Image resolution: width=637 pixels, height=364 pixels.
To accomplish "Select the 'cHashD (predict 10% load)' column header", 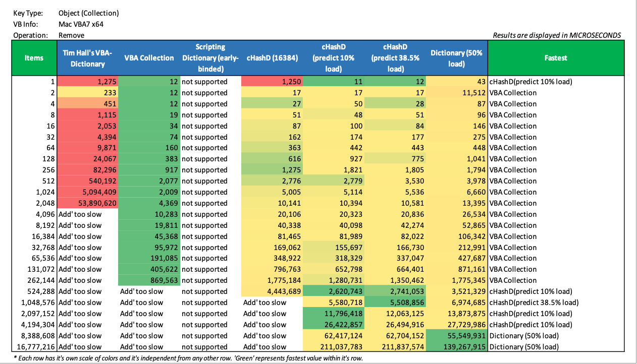I will coord(333,58).
